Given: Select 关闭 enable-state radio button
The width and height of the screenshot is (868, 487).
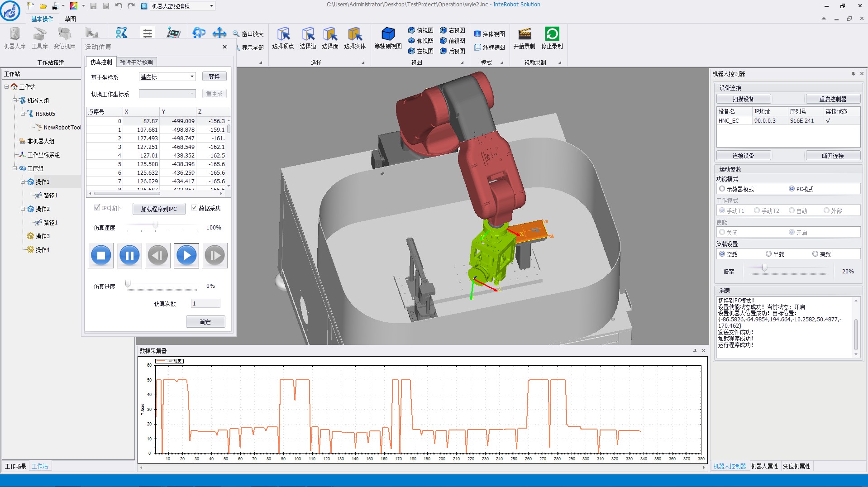Looking at the screenshot, I should point(722,232).
